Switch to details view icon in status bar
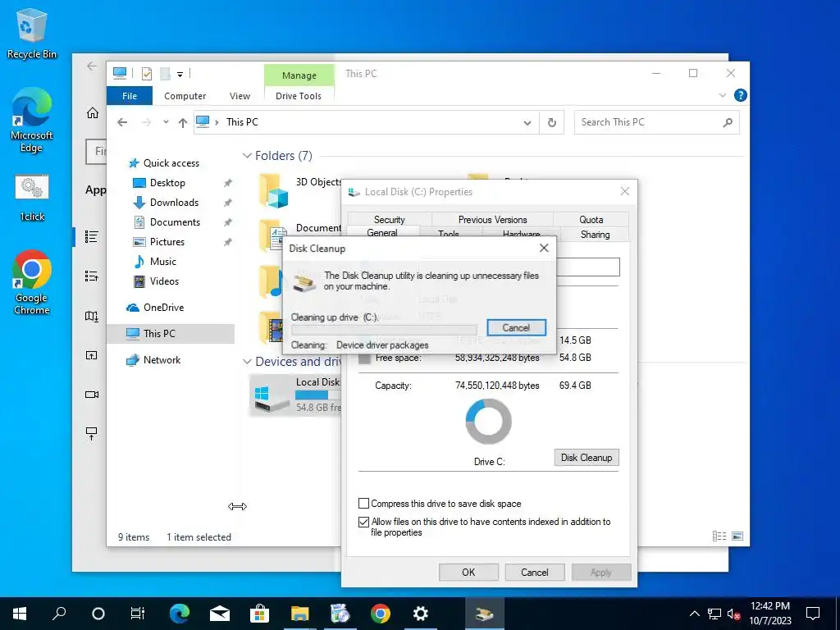Image resolution: width=840 pixels, height=630 pixels. [719, 536]
